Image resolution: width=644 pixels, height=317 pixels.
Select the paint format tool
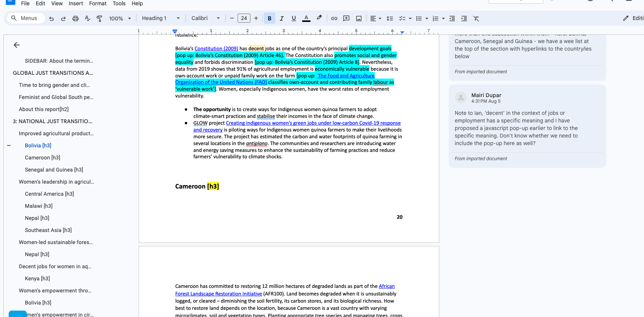coord(99,19)
